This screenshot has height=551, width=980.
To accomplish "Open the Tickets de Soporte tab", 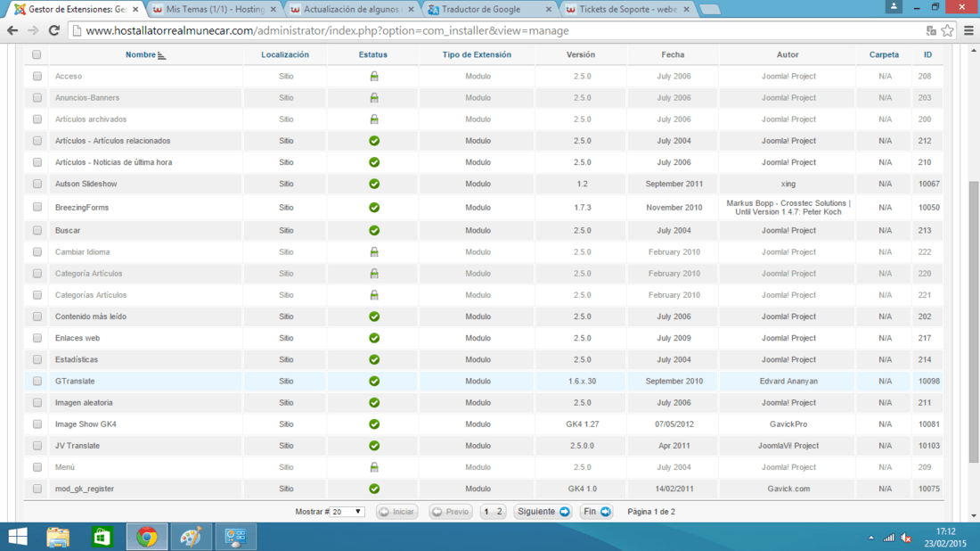I will 627,10.
